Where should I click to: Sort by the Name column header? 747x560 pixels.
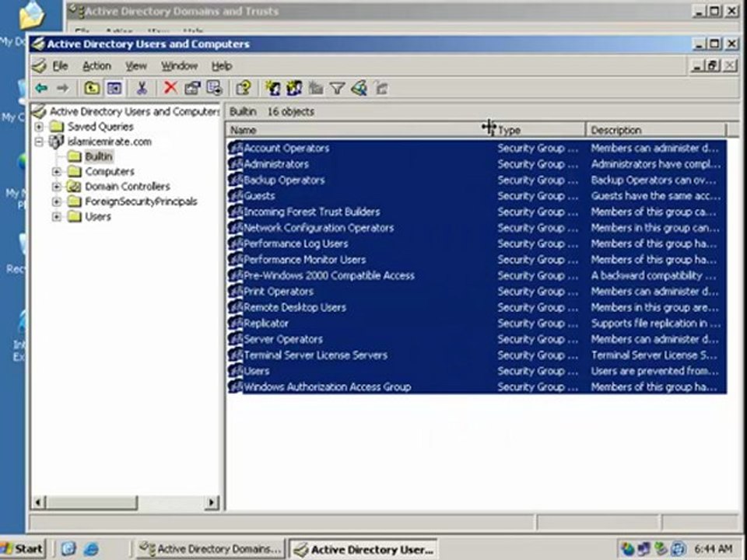(x=359, y=130)
